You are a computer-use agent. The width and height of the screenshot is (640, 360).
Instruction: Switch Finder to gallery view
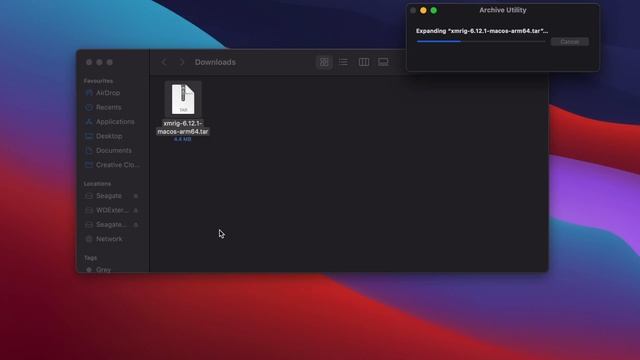point(383,62)
